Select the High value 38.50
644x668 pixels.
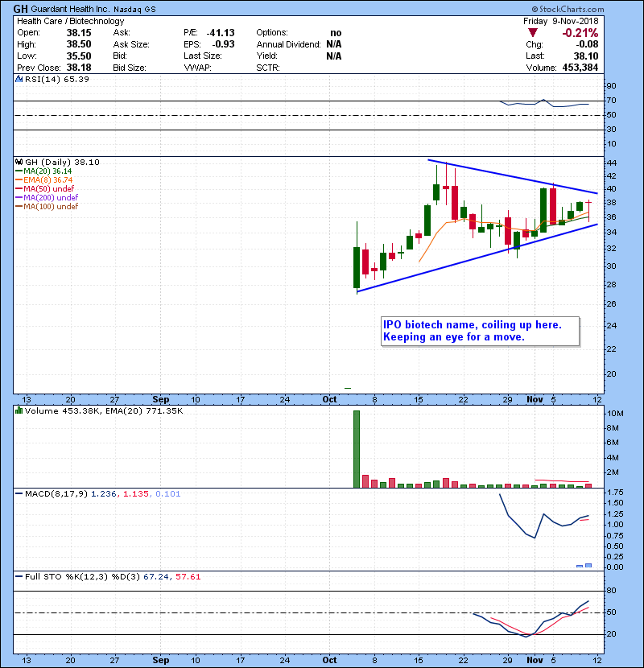point(79,44)
